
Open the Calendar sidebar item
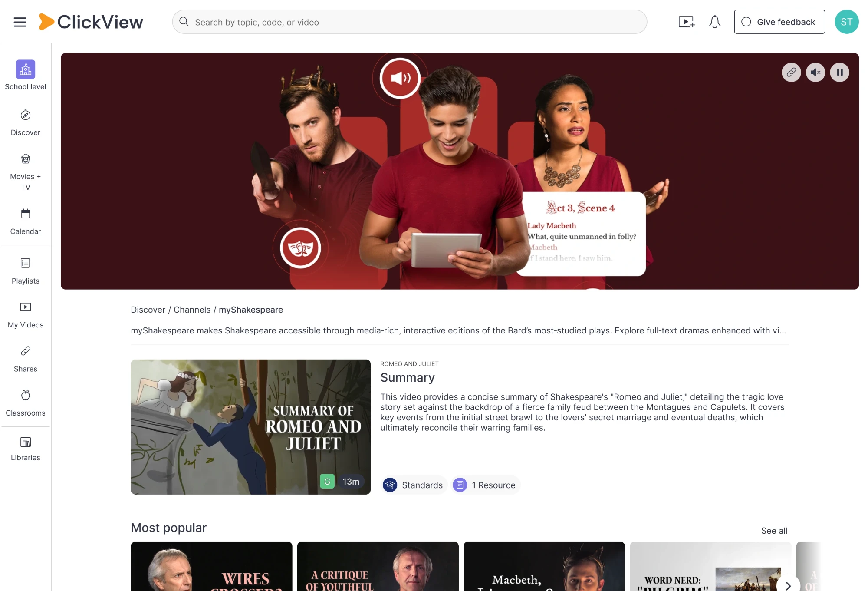(26, 222)
